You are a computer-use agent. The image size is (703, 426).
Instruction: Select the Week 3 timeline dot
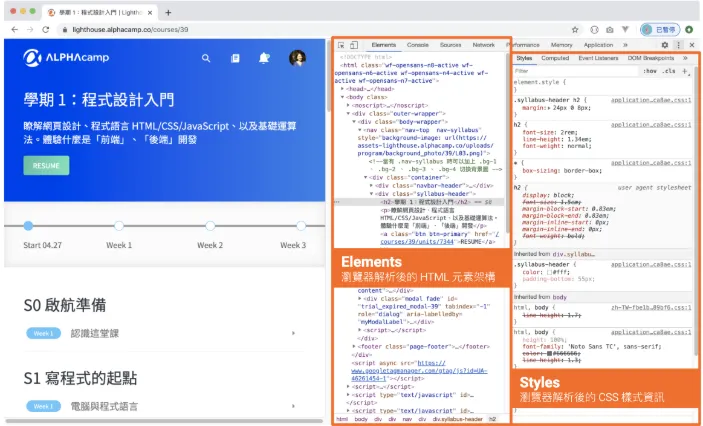(301, 226)
